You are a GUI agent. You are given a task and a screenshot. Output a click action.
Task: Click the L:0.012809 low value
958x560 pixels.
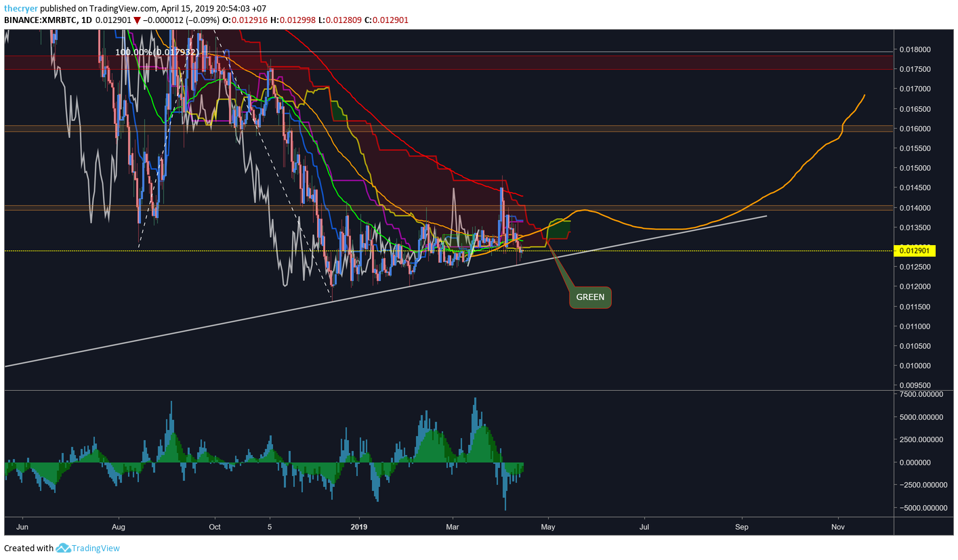pos(340,20)
